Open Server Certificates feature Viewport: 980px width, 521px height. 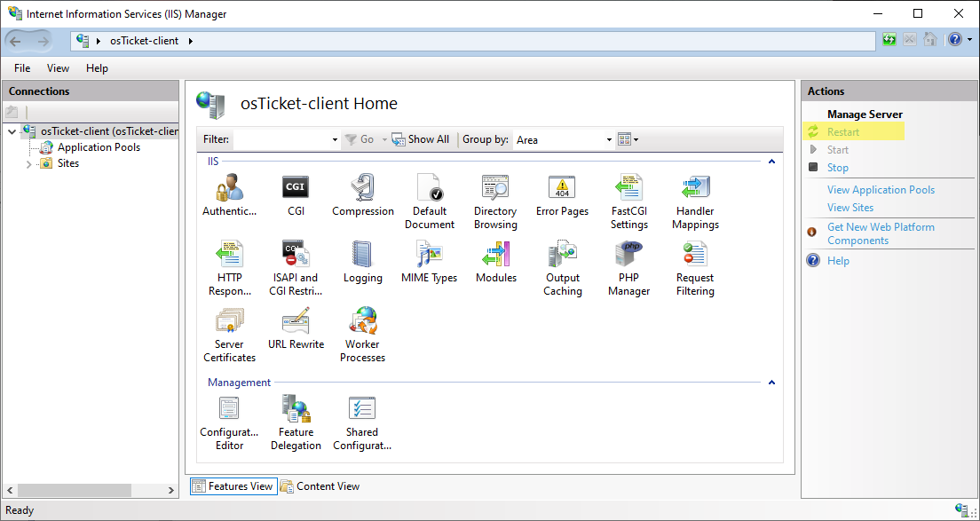(229, 335)
